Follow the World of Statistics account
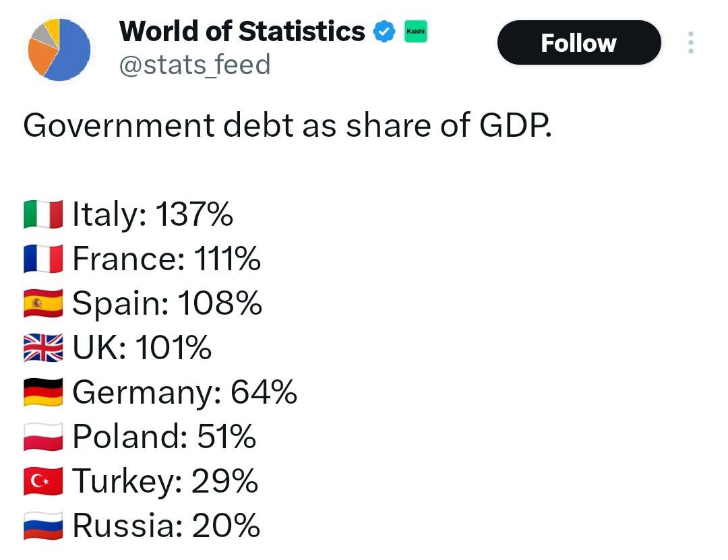Viewport: 728px width, 560px height. 579,42
